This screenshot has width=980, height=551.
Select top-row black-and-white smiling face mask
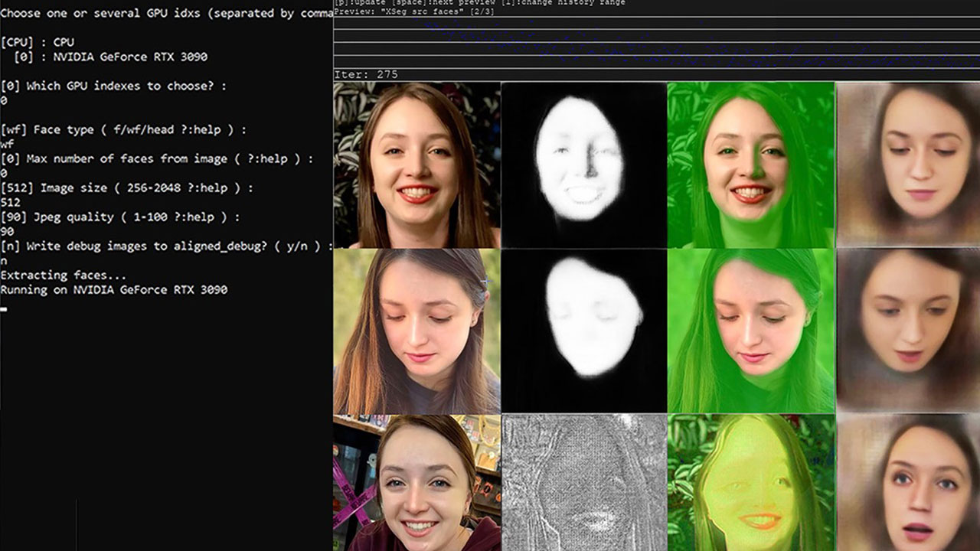584,165
